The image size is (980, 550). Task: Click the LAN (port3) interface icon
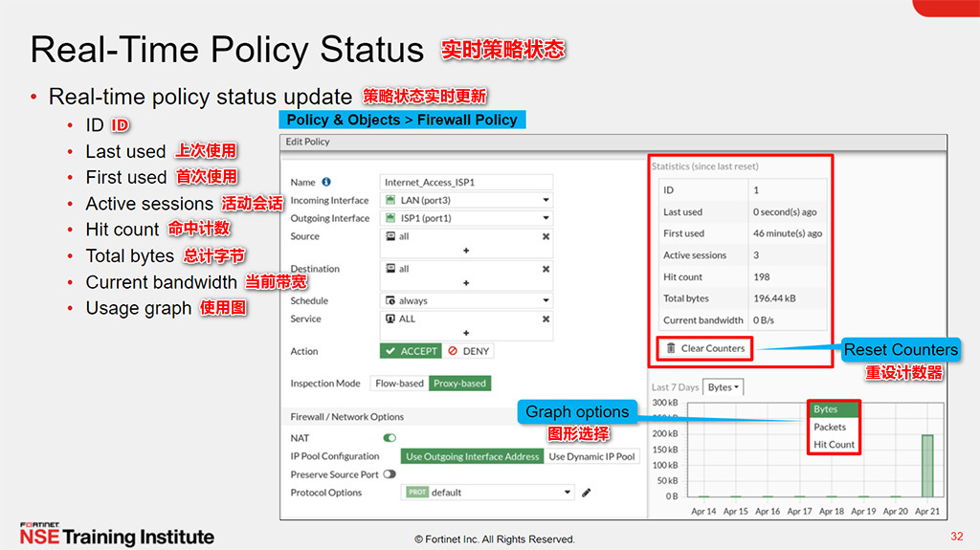390,200
